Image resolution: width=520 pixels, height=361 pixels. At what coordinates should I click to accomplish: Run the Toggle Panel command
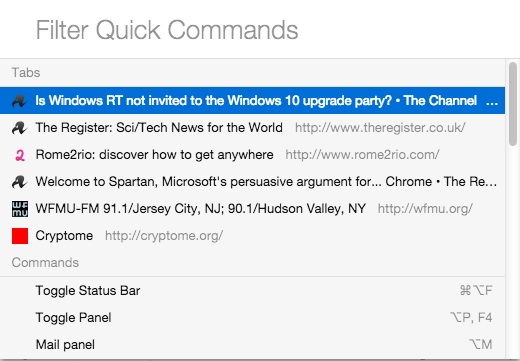point(252,317)
